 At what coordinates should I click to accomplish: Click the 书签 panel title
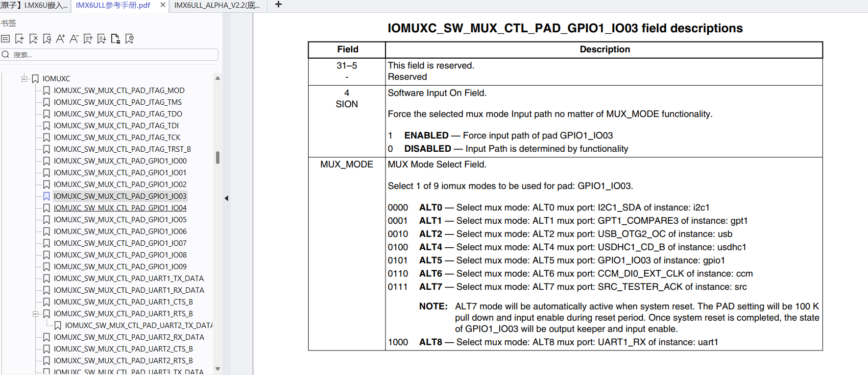point(8,23)
